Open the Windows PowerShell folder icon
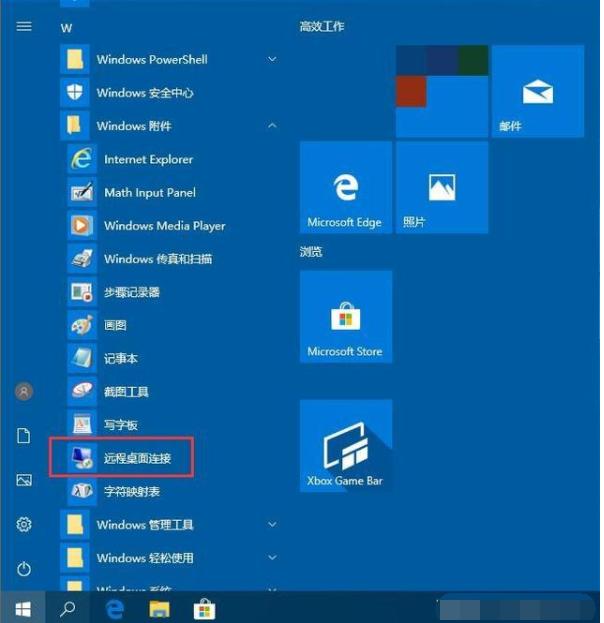604x623 pixels. pos(75,59)
